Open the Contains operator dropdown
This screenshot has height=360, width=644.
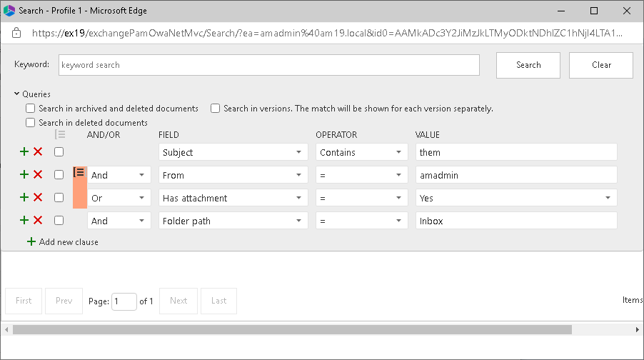pyautogui.click(x=361, y=152)
